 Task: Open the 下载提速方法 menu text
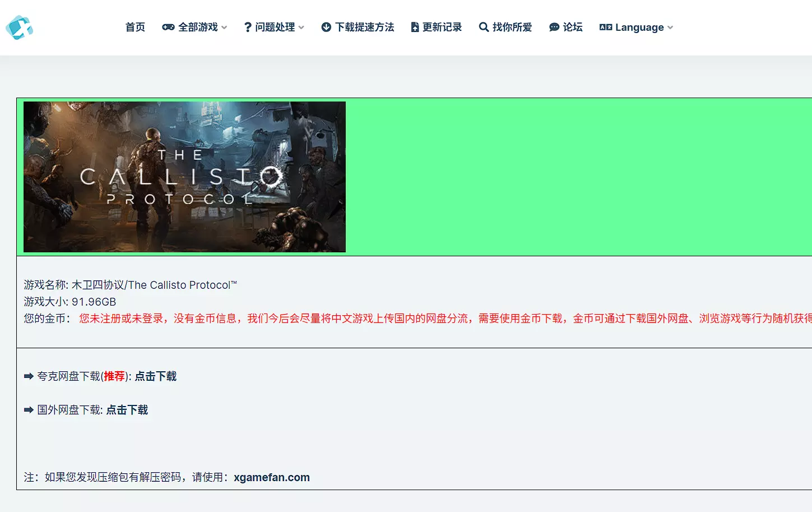[365, 27]
